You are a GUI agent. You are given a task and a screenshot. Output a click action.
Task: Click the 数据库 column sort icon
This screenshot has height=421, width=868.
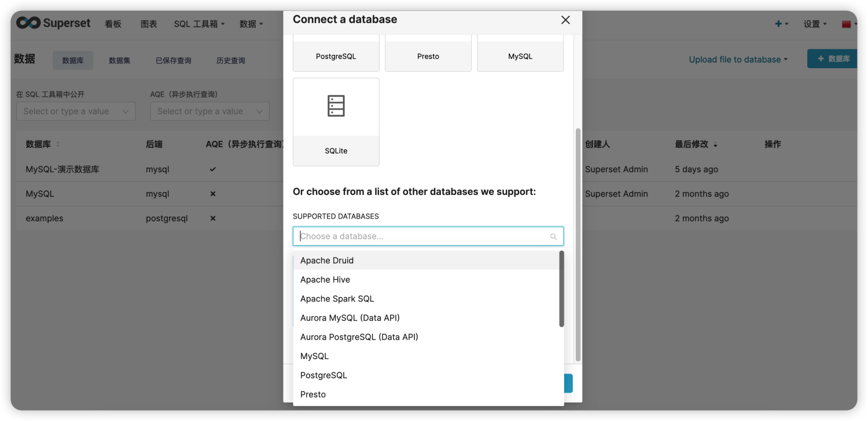58,145
